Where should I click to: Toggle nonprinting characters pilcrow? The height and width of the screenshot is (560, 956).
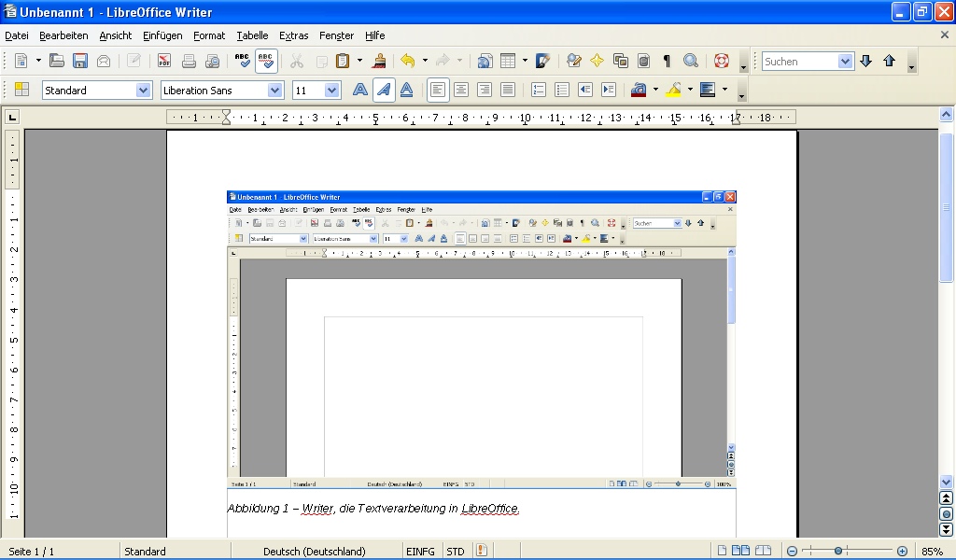[x=667, y=61]
